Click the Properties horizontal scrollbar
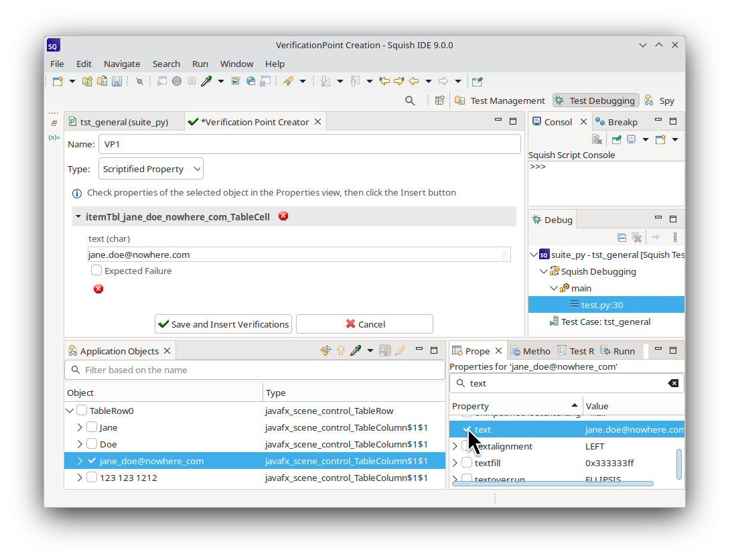This screenshot has height=560, width=730. pos(553,483)
